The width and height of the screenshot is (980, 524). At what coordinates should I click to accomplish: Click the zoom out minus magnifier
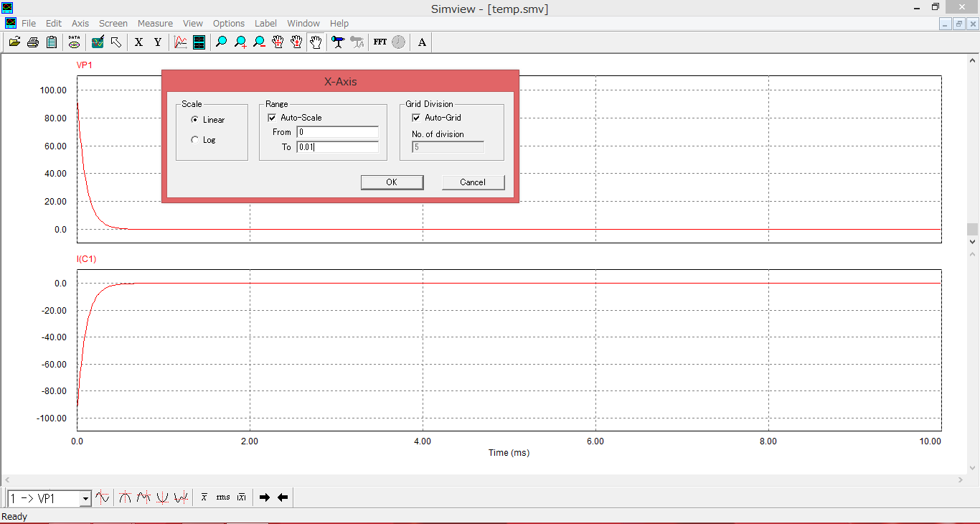pos(259,42)
